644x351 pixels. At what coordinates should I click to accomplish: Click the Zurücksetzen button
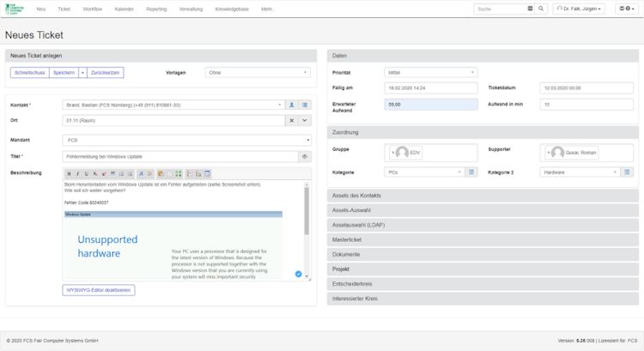click(x=105, y=73)
